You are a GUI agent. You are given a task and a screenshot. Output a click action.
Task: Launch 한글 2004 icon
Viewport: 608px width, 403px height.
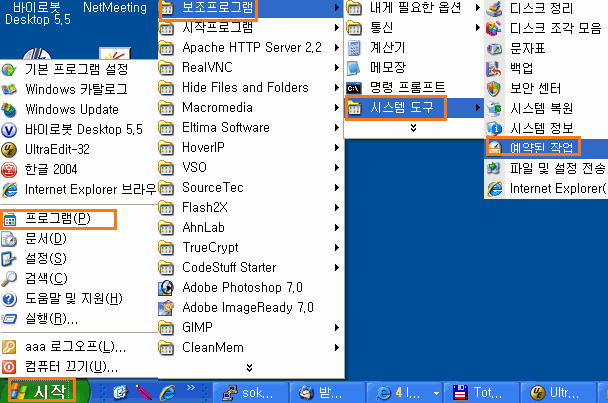[x=9, y=170]
